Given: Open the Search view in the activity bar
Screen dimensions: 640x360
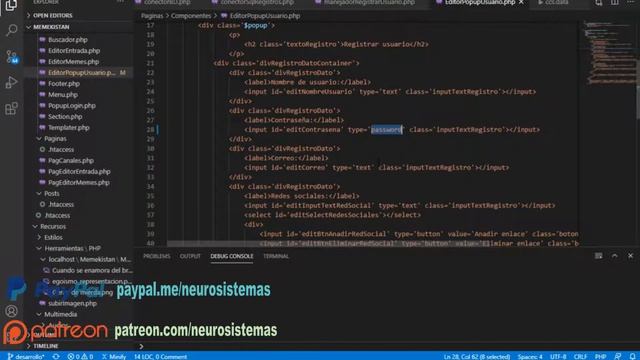Looking at the screenshot, I should (11, 30).
